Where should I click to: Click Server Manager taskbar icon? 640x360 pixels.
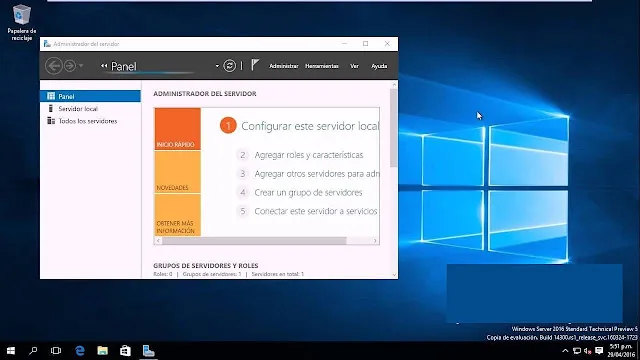coord(149,351)
